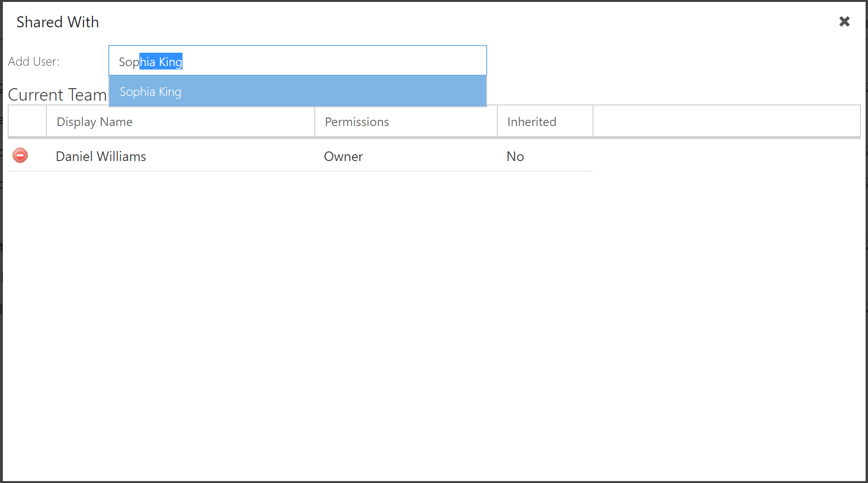Sort the table by Display Name
Viewport: 868px width, 483px height.
coord(94,122)
